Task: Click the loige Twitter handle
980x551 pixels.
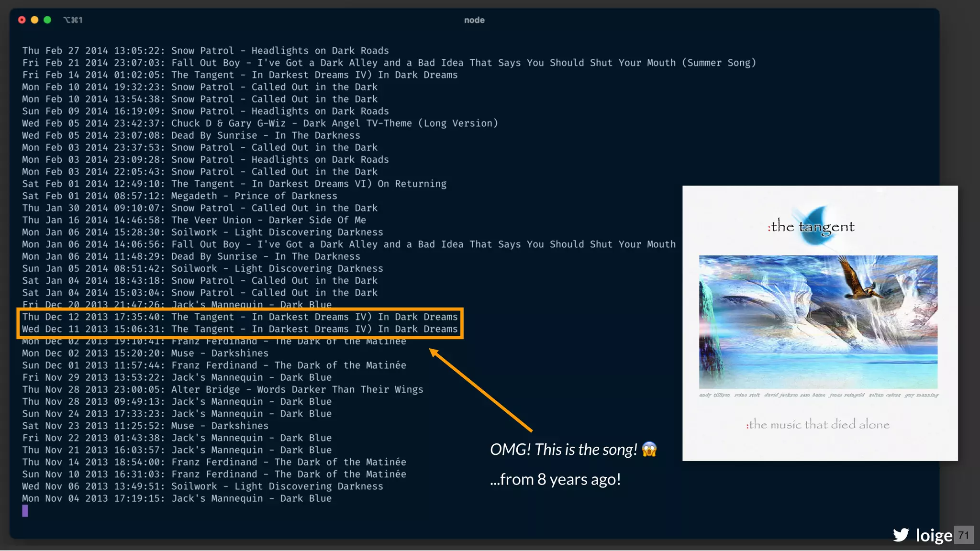Action: click(934, 535)
